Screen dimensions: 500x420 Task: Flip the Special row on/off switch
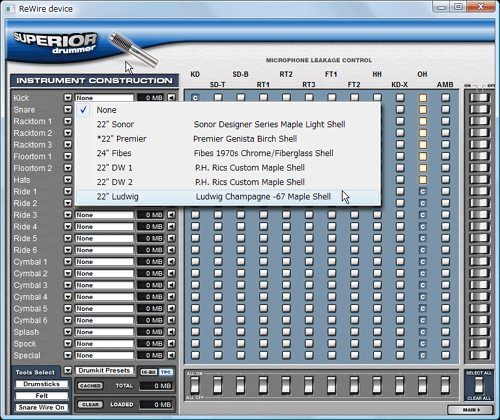[x=480, y=355]
